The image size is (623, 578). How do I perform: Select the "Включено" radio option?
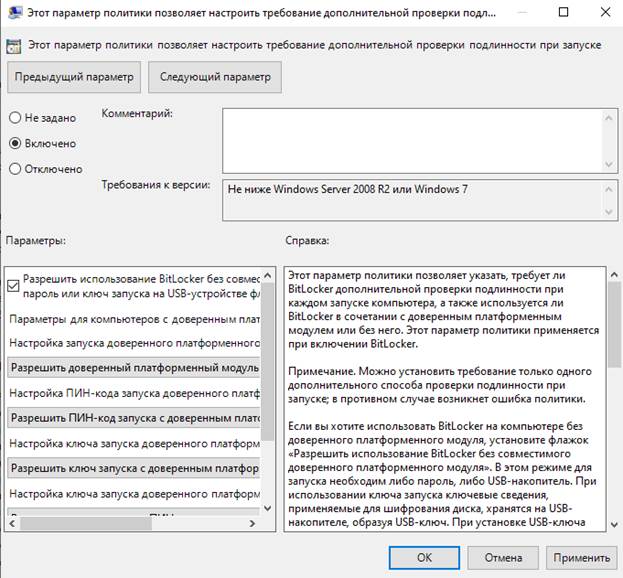pos(15,143)
